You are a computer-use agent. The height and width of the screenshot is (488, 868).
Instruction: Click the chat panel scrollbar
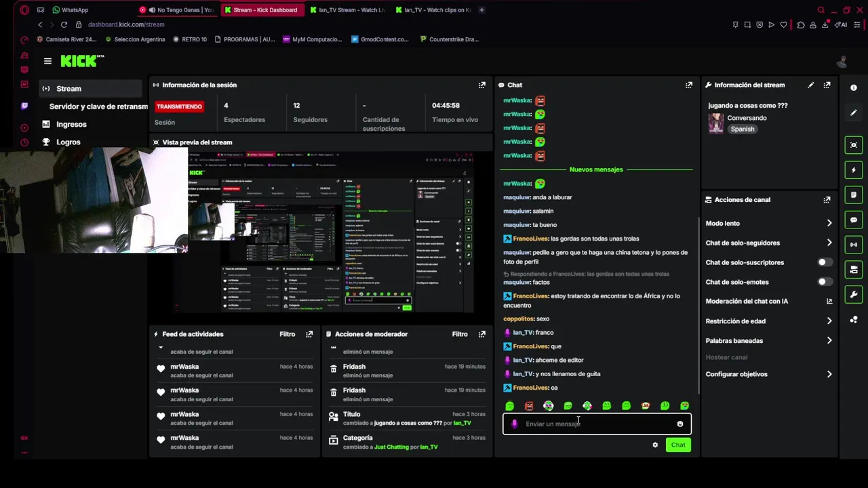pos(698,305)
